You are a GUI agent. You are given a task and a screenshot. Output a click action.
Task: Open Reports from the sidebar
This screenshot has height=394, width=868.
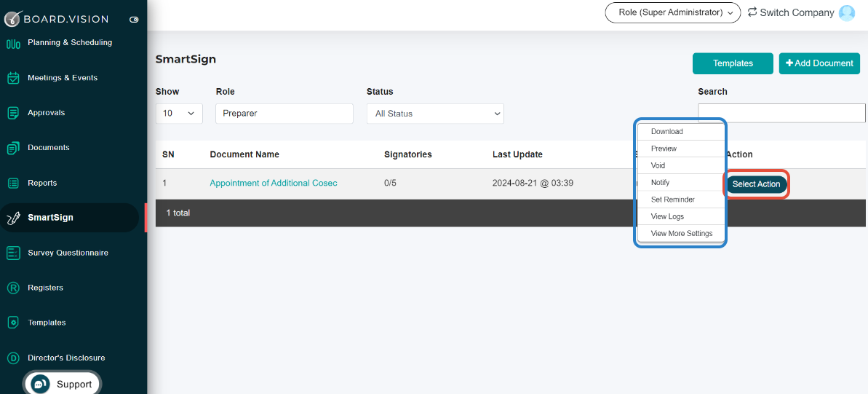(x=42, y=183)
